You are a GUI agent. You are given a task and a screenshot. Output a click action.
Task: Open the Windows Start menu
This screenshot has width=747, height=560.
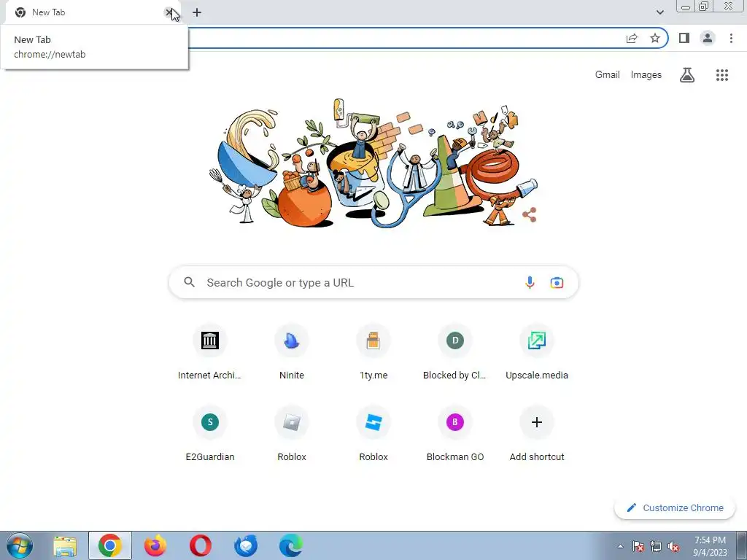20,545
